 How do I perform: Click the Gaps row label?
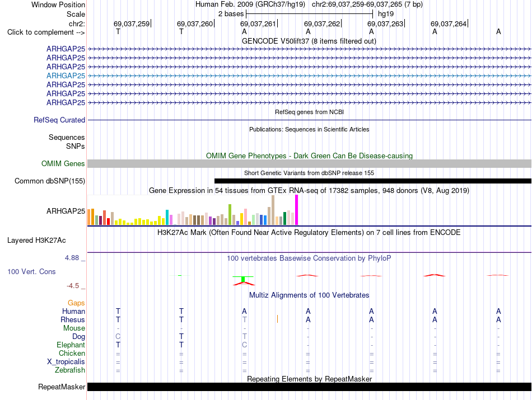point(76,303)
